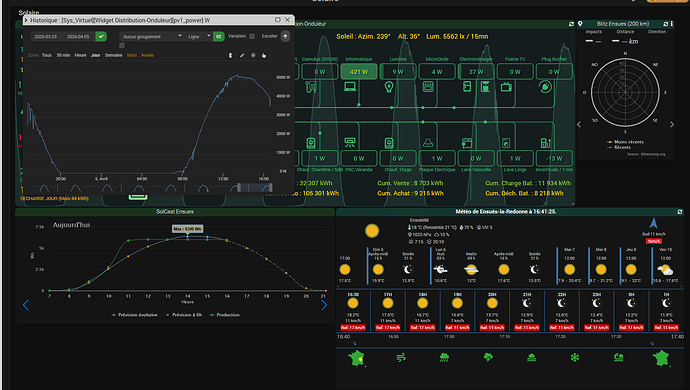Show the next SolCast day with the right arrow
This screenshot has height=390, width=690.
(324, 305)
